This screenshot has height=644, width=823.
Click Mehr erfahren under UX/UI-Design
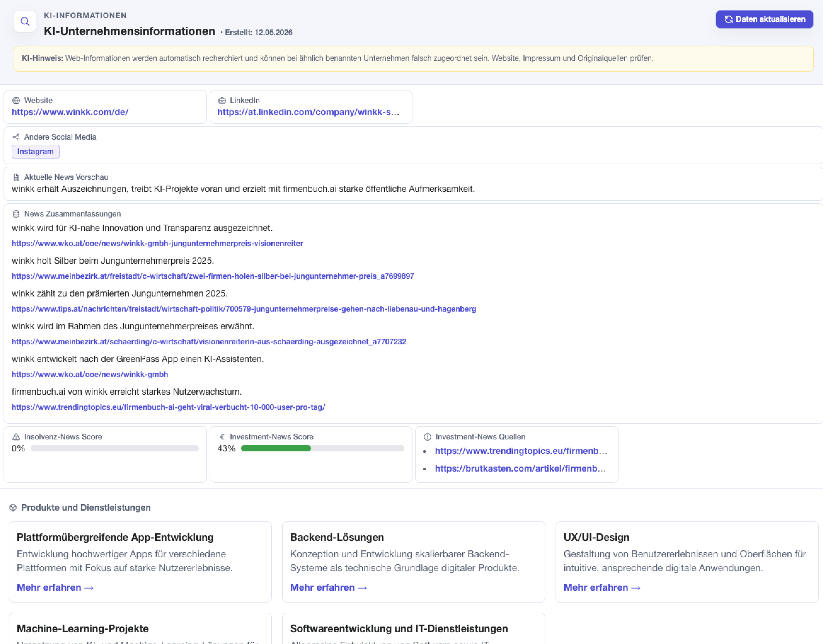pos(602,588)
